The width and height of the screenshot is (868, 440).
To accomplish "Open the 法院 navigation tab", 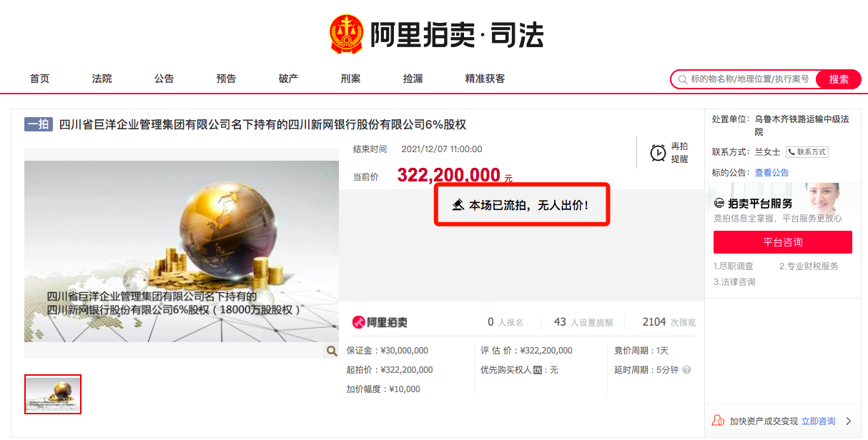I will (x=102, y=79).
